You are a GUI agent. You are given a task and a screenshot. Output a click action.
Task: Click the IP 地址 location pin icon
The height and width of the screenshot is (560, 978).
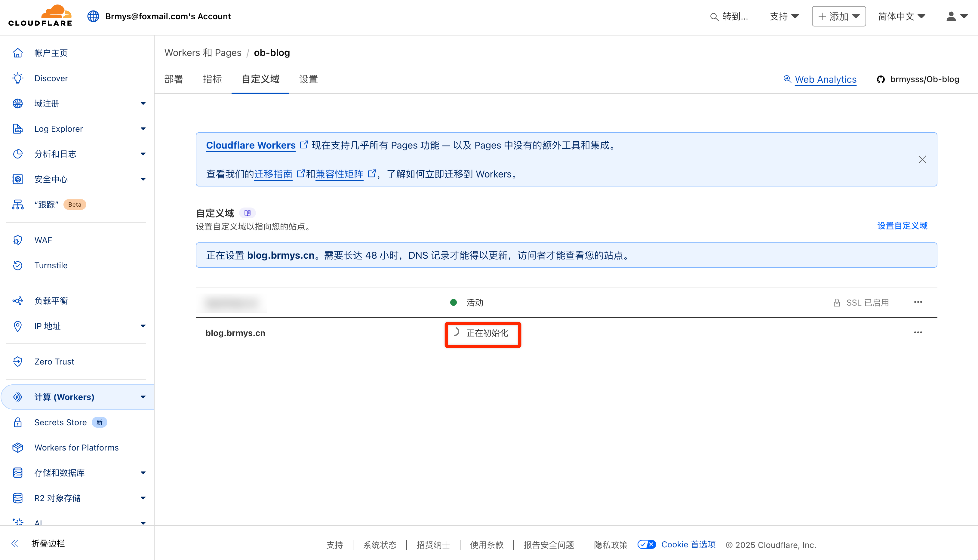(18, 326)
